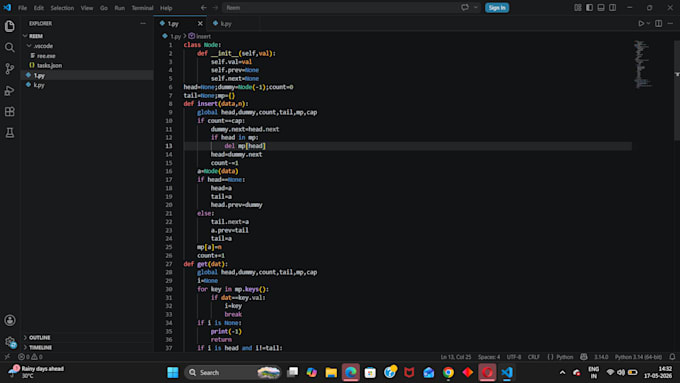Click the remote window status icon
This screenshot has height=383, width=680.
7,357
